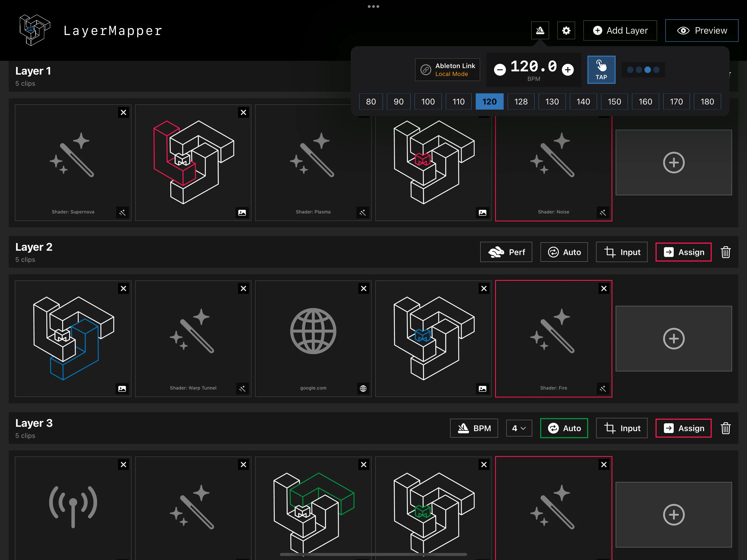Add a new clip to Layer 1
The image size is (747, 560).
pyautogui.click(x=673, y=163)
